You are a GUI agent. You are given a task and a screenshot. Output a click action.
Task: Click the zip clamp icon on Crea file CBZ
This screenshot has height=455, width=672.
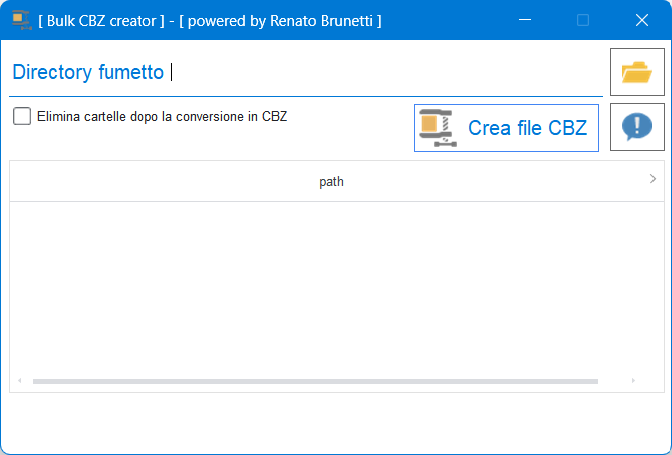pyautogui.click(x=436, y=128)
